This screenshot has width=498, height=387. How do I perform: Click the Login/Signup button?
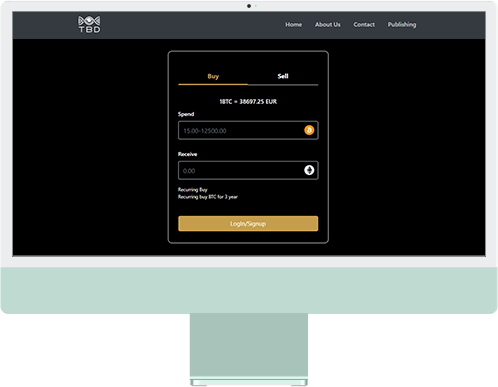coord(248,224)
